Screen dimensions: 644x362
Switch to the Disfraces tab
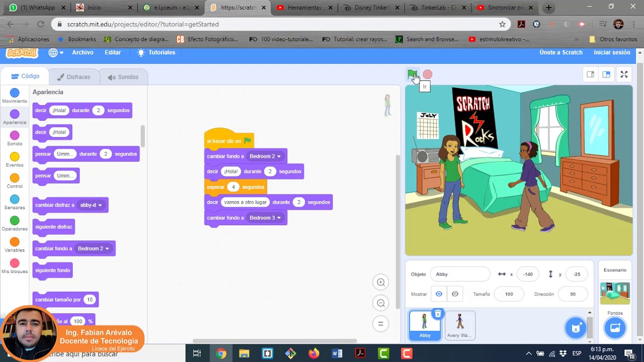(73, 77)
